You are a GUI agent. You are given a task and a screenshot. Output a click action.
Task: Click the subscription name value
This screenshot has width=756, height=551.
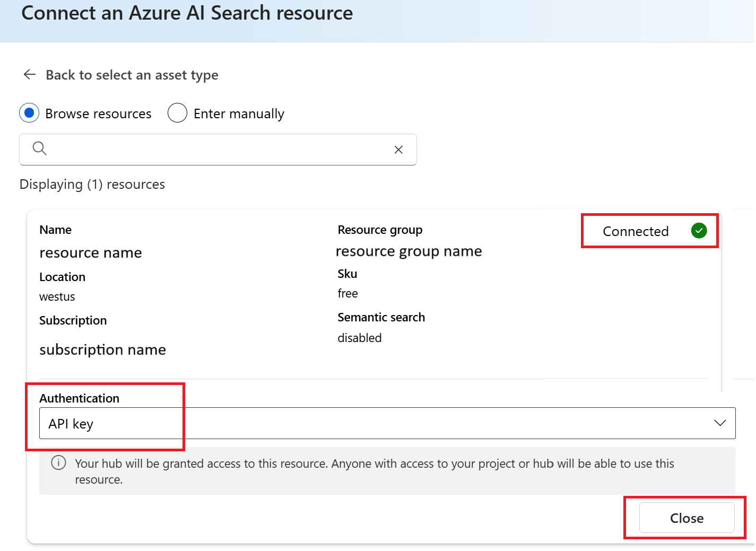pyautogui.click(x=102, y=350)
